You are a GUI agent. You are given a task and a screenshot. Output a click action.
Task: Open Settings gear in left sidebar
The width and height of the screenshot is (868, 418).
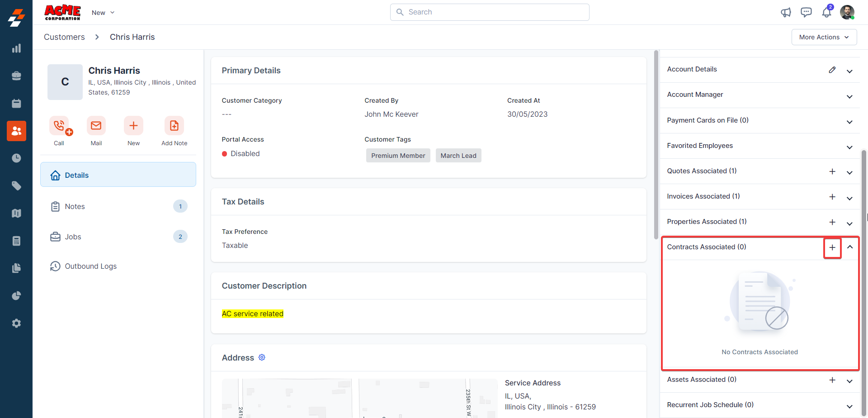(16, 323)
